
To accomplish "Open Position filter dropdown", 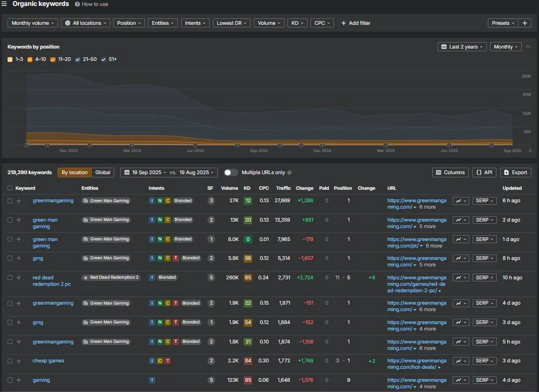I will (129, 23).
